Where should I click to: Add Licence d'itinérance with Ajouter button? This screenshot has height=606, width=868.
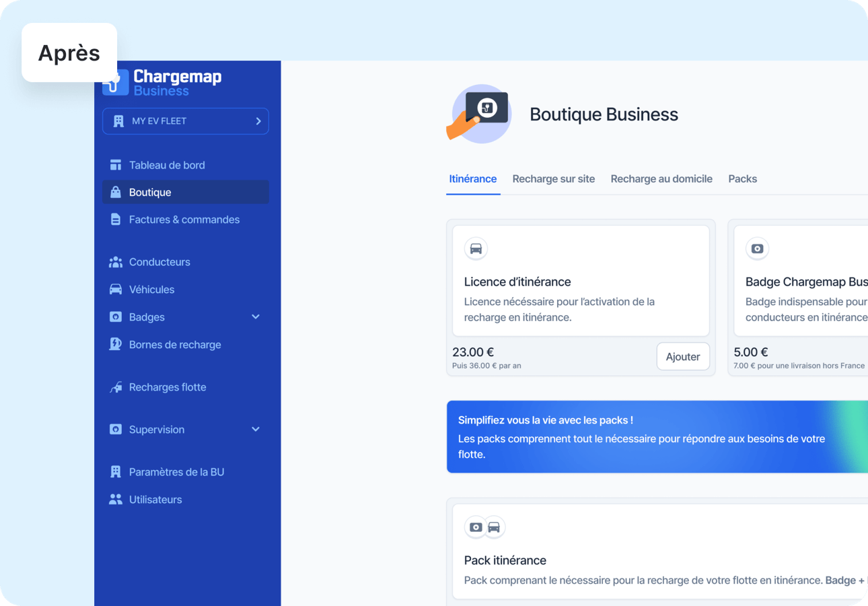click(683, 357)
